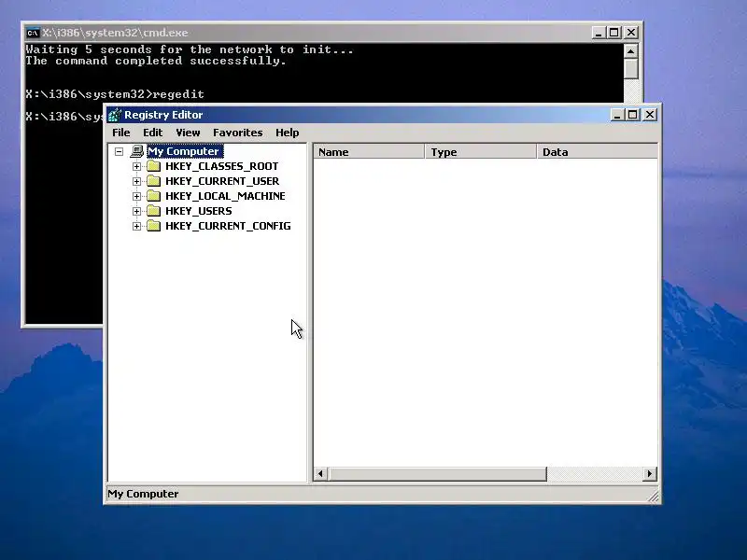The width and height of the screenshot is (747, 560).
Task: Click the My Computer icon in tree
Action: [136, 151]
